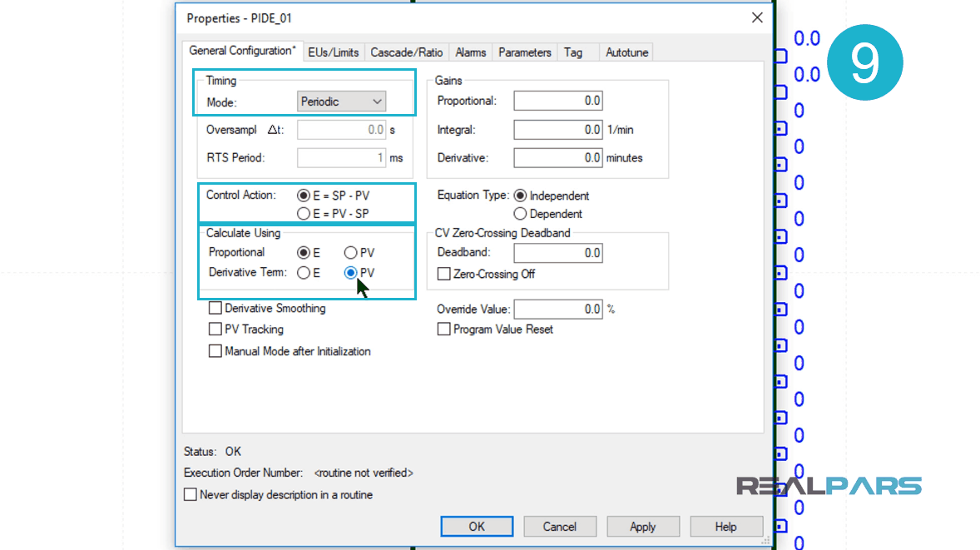Go to the Autotune tab

(627, 52)
